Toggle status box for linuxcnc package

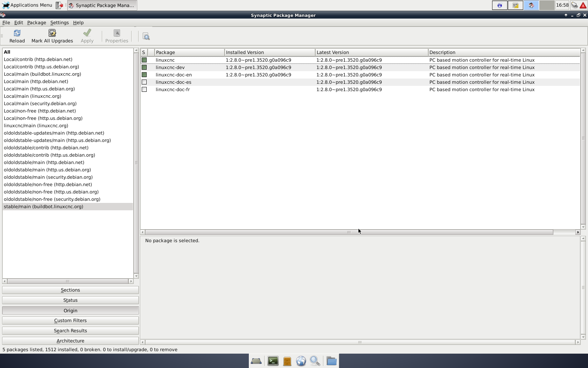(144, 60)
